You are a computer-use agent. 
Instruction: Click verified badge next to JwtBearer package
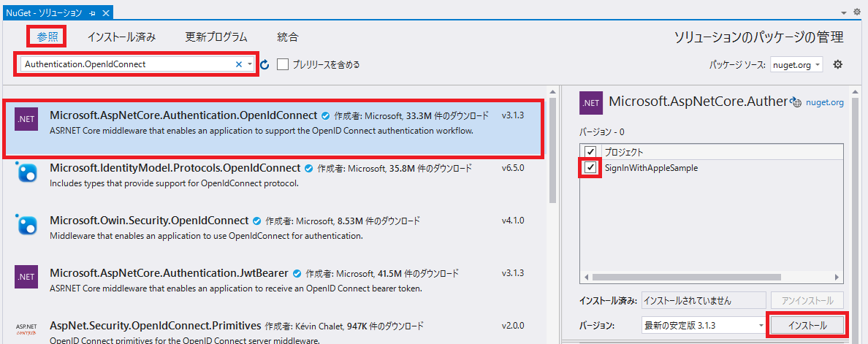pyautogui.click(x=297, y=274)
